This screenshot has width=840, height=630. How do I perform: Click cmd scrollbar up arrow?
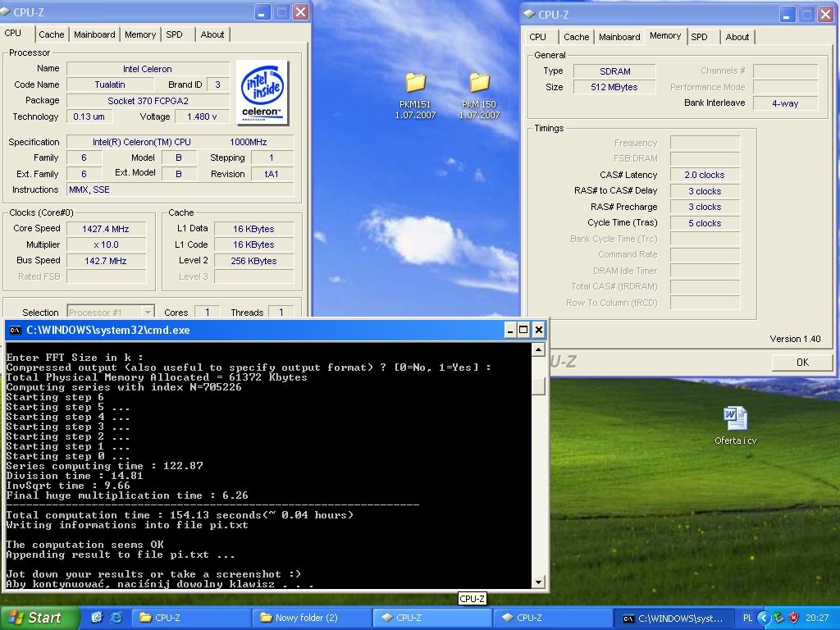[x=538, y=349]
